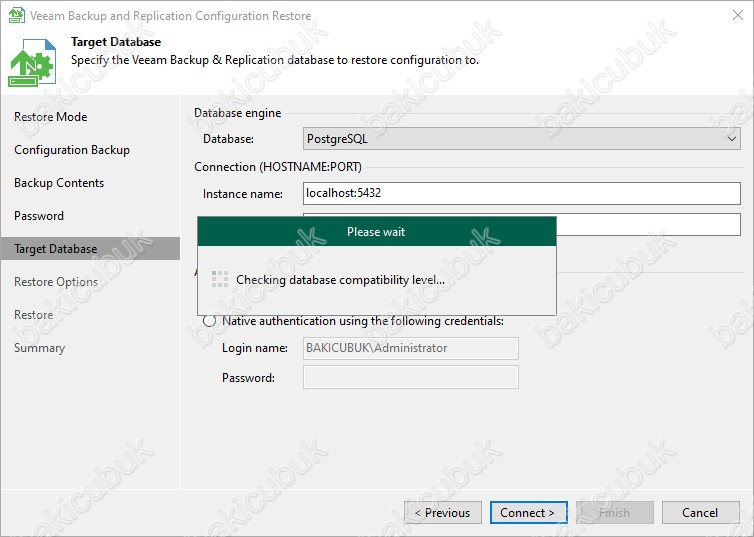Go to the Restore Mode step

(50, 117)
